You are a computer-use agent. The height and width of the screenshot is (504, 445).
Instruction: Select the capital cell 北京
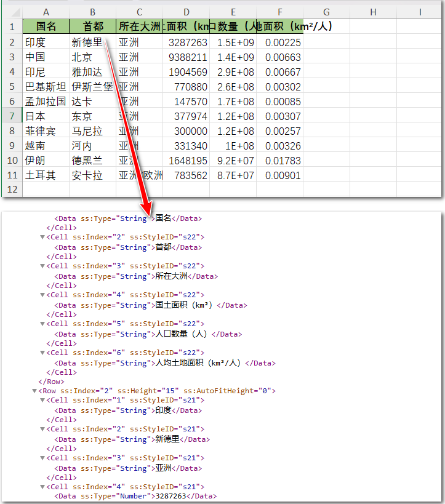(92, 57)
